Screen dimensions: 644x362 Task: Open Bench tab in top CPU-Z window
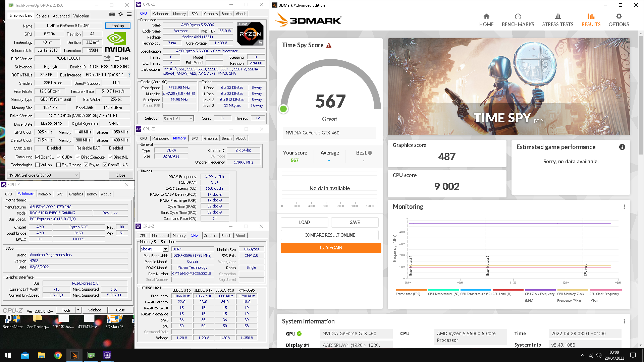point(227,14)
